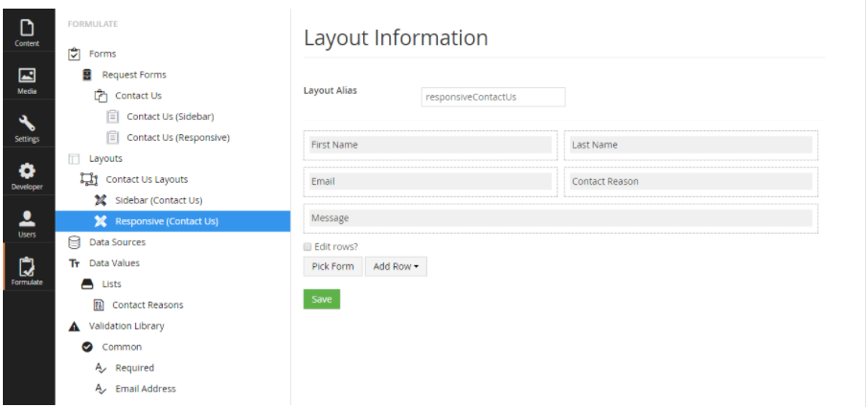Click the Layout Alias text field
868x407 pixels.
coord(493,97)
